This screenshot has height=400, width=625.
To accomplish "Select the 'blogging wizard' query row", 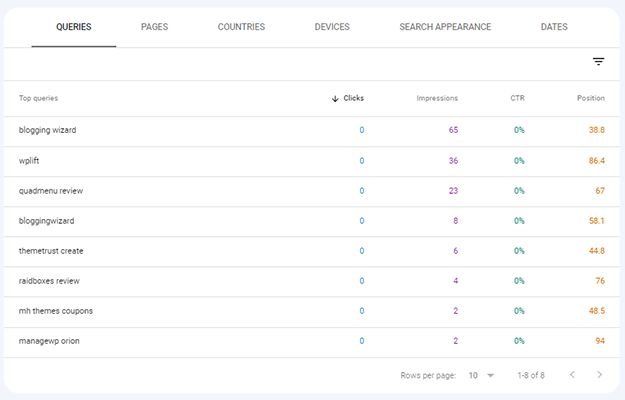I will coord(312,130).
